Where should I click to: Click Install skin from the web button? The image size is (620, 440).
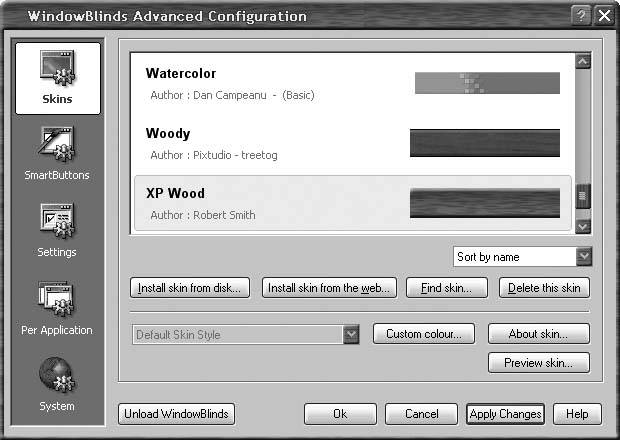click(329, 288)
